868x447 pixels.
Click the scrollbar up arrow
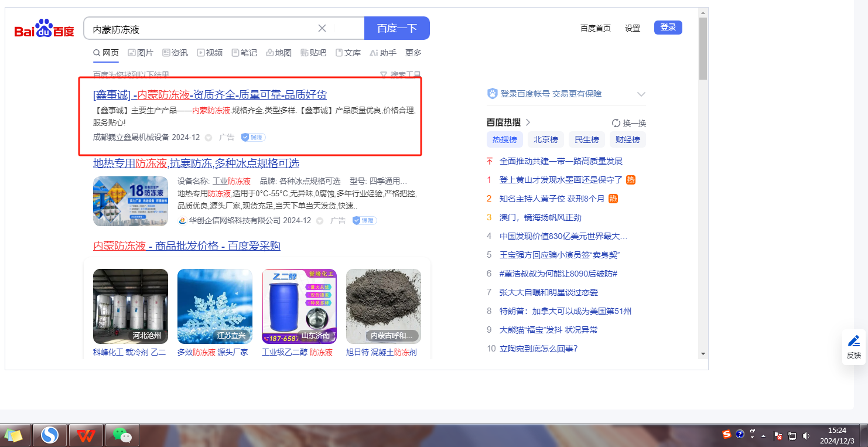(x=703, y=12)
